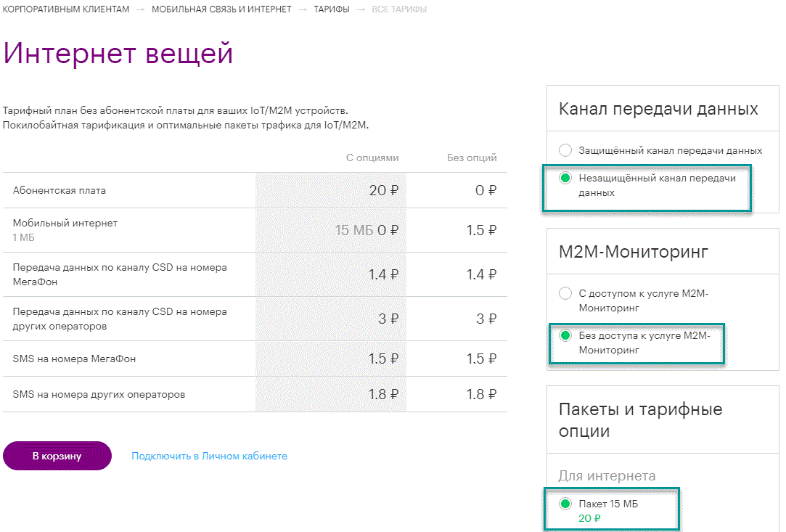Pick the Пакет 15 МБ radio option
Screen dimensions: 786x532
pos(565,504)
